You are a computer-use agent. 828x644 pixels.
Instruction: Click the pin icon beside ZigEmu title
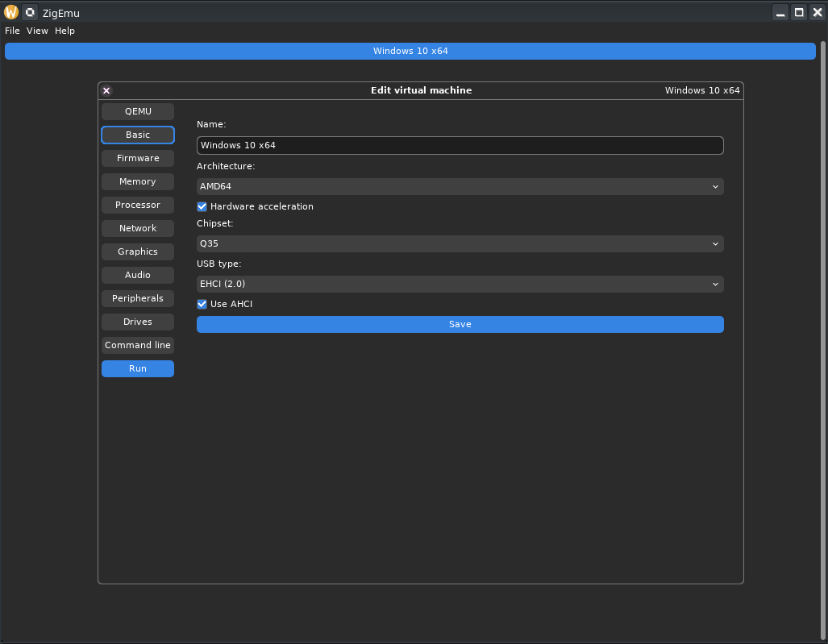point(30,12)
